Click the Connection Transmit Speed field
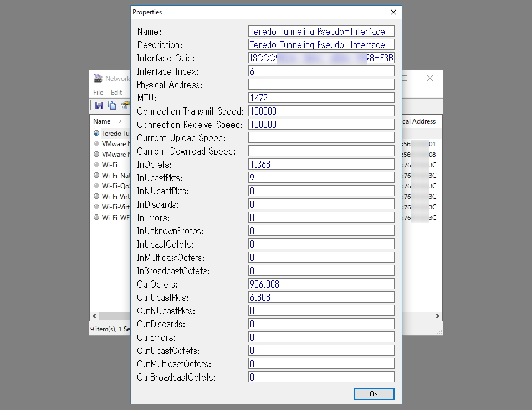Image resolution: width=532 pixels, height=410 pixels. tap(321, 111)
